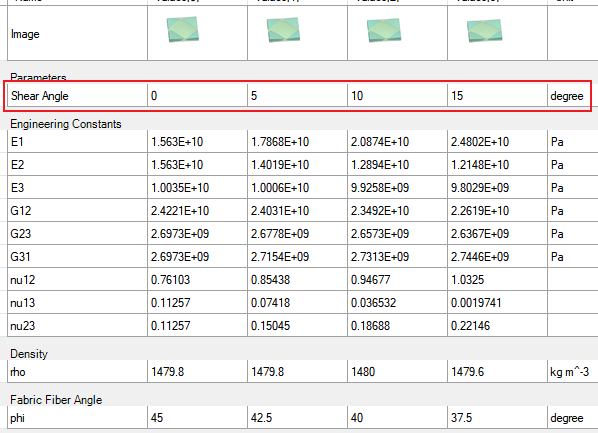Select the rho value 1480
This screenshot has height=433, width=598.
pos(363,372)
